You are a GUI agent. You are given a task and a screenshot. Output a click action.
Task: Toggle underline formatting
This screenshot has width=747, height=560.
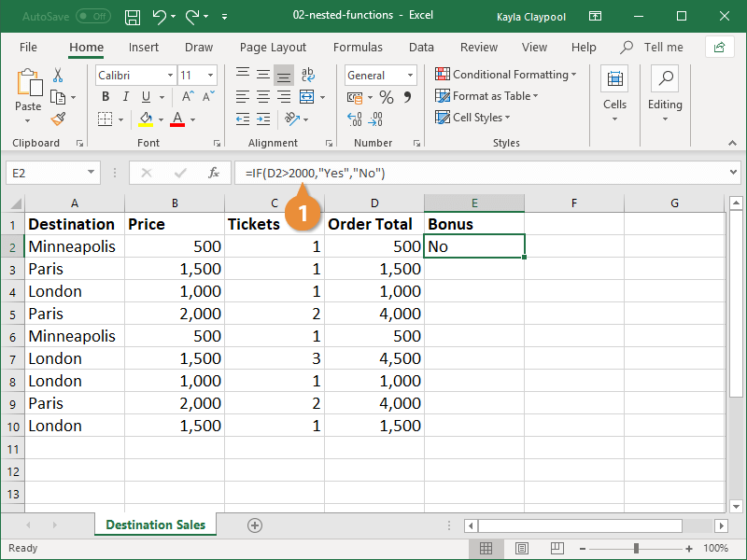click(x=145, y=96)
